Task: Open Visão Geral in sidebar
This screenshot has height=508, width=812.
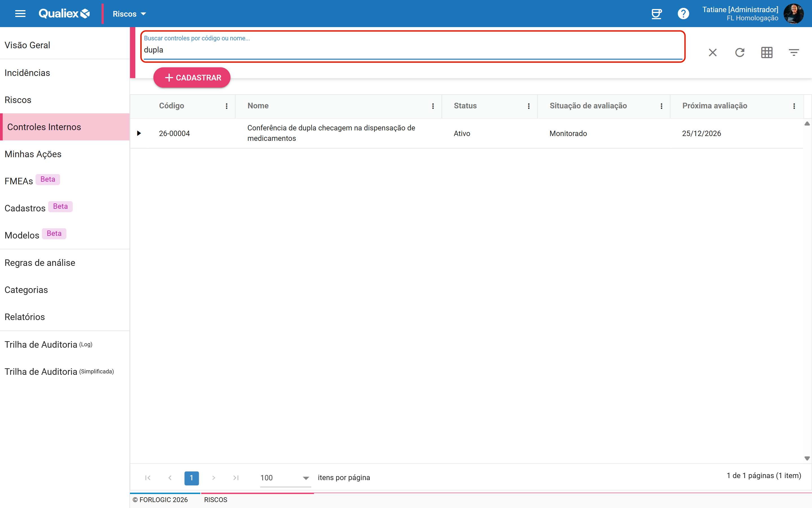Action: (65, 45)
